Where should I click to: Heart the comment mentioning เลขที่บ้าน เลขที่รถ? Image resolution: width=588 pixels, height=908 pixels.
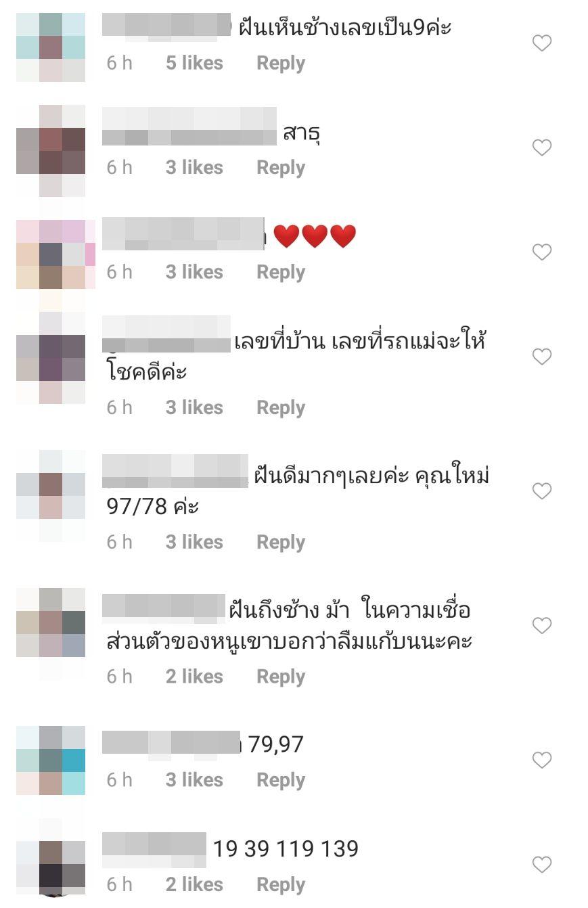coord(542,357)
